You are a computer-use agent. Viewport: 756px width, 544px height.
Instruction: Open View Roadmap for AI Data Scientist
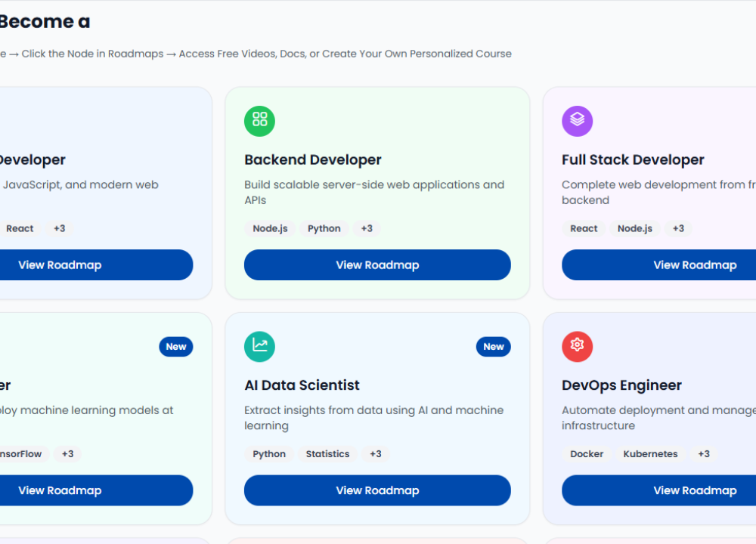coord(377,490)
